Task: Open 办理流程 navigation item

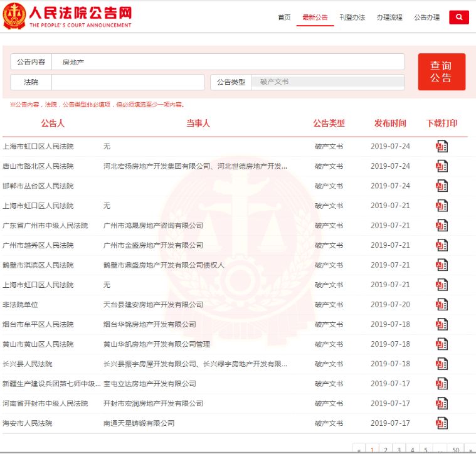Action: click(x=389, y=18)
